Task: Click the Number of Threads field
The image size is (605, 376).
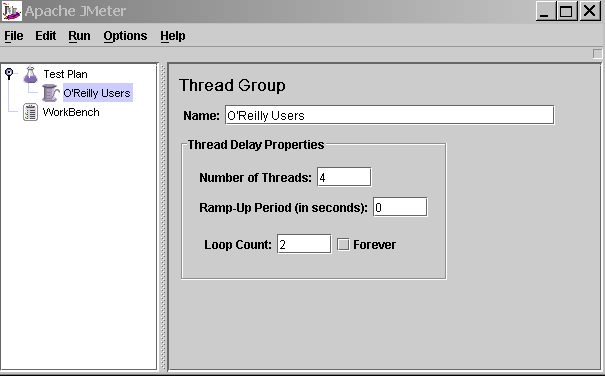Action: 344,177
